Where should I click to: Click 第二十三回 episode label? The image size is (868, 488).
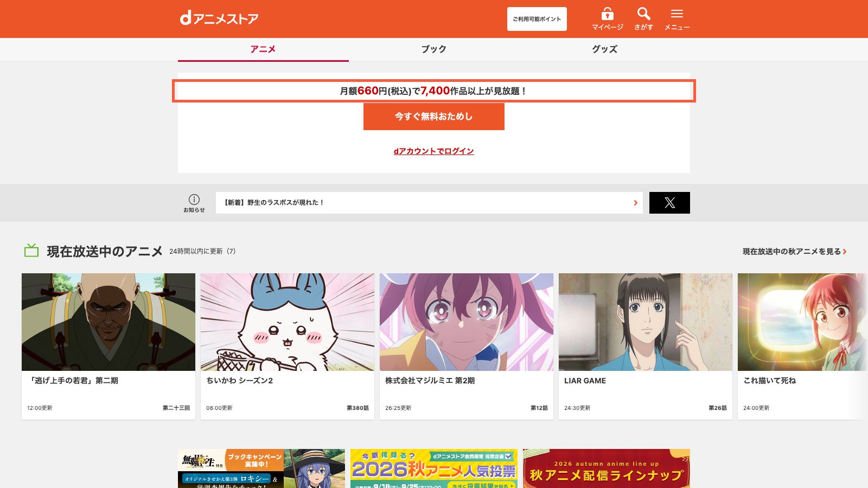pyautogui.click(x=176, y=408)
